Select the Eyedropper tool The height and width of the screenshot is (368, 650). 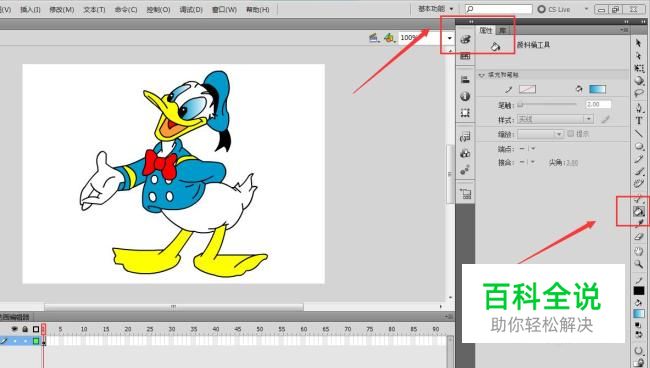click(640, 223)
